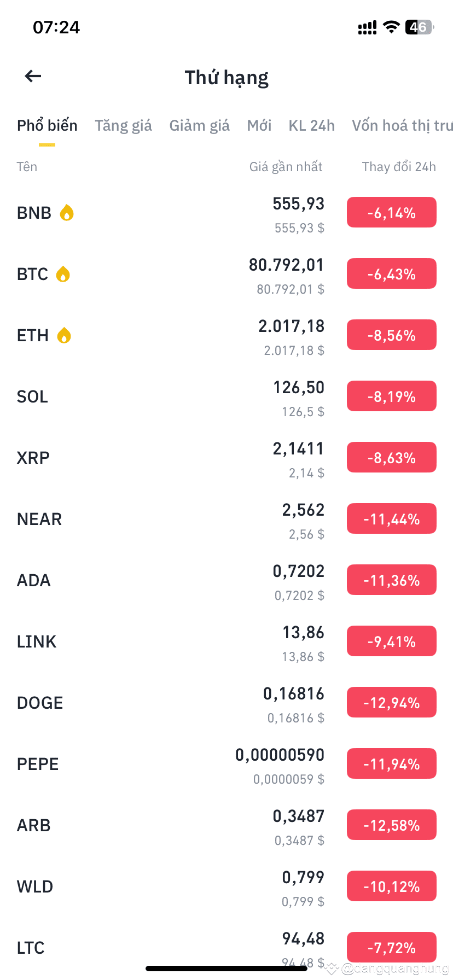
Task: Sort by Tên column header
Action: pyautogui.click(x=27, y=167)
